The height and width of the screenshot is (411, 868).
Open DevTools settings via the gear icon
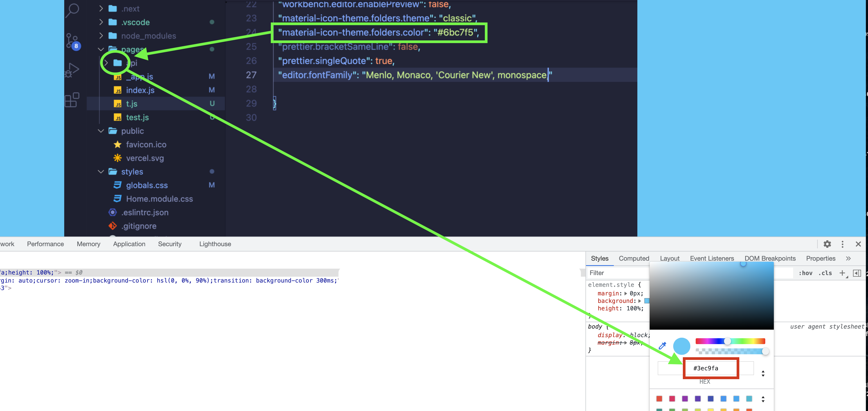pos(827,244)
